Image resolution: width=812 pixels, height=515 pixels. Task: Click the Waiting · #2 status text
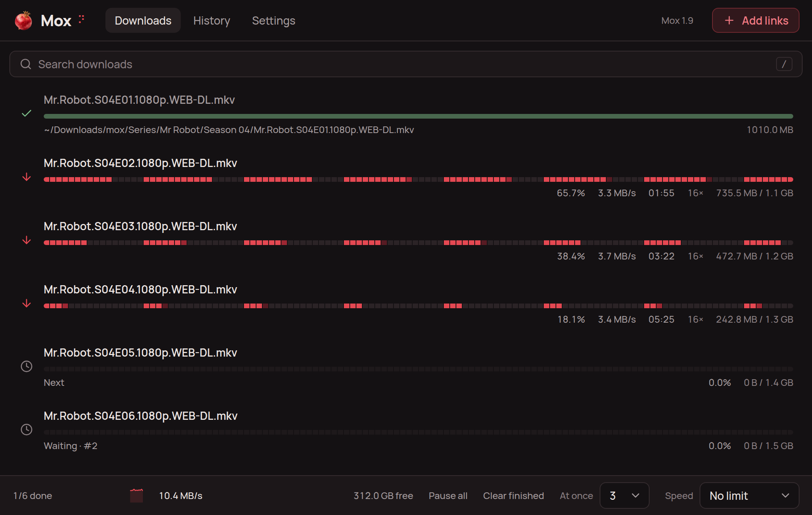(x=71, y=446)
